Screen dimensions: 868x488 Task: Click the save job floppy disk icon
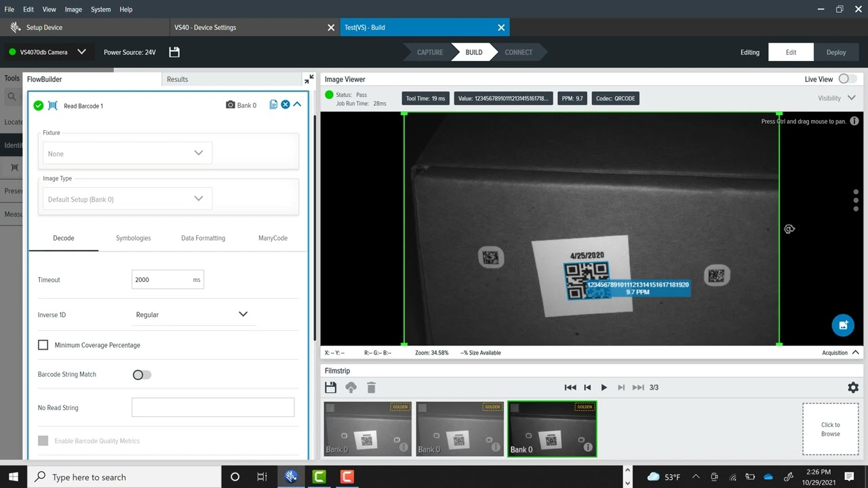174,52
